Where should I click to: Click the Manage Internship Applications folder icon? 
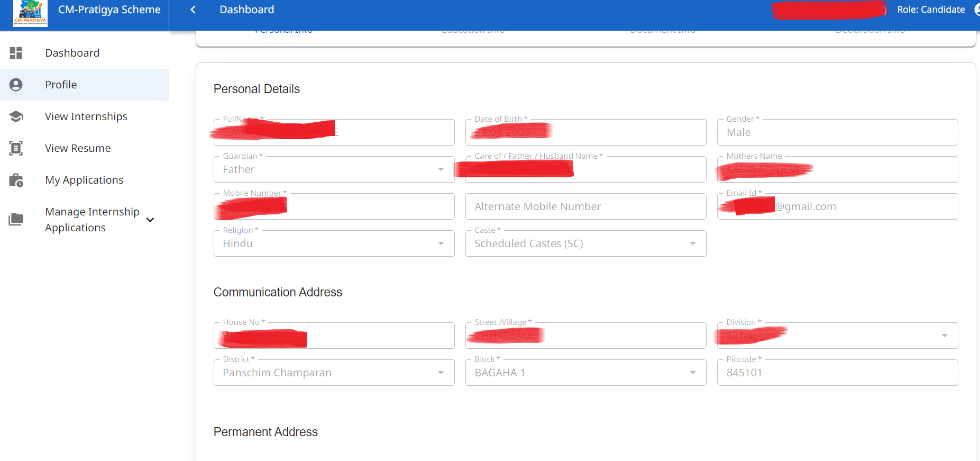pyautogui.click(x=16, y=219)
